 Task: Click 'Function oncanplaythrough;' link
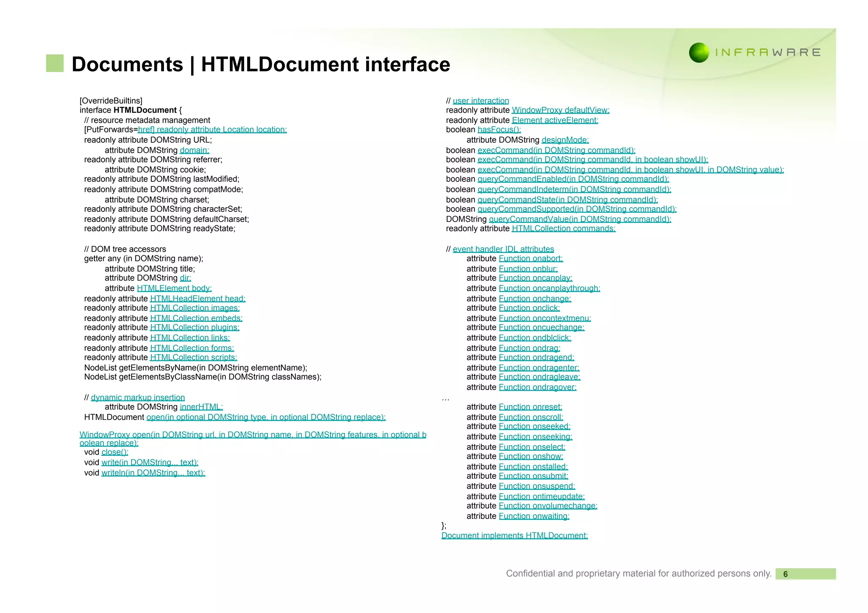[550, 288]
